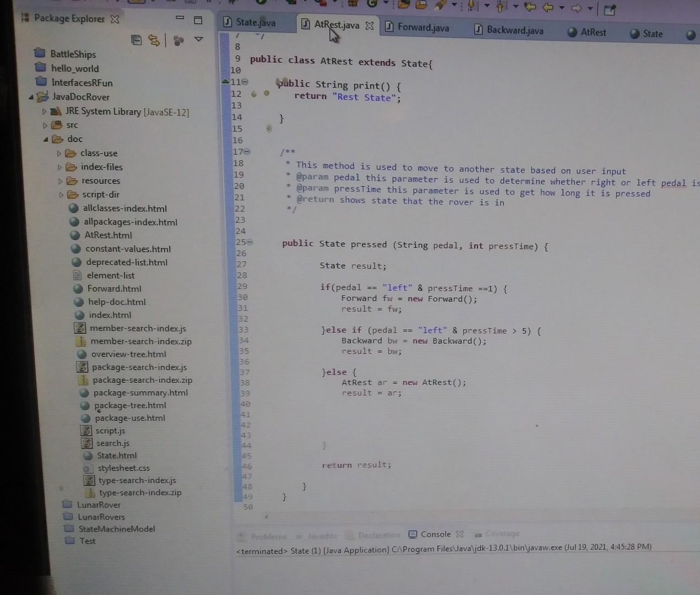Click the Forward navigation arrow in the toolbar

point(577,7)
